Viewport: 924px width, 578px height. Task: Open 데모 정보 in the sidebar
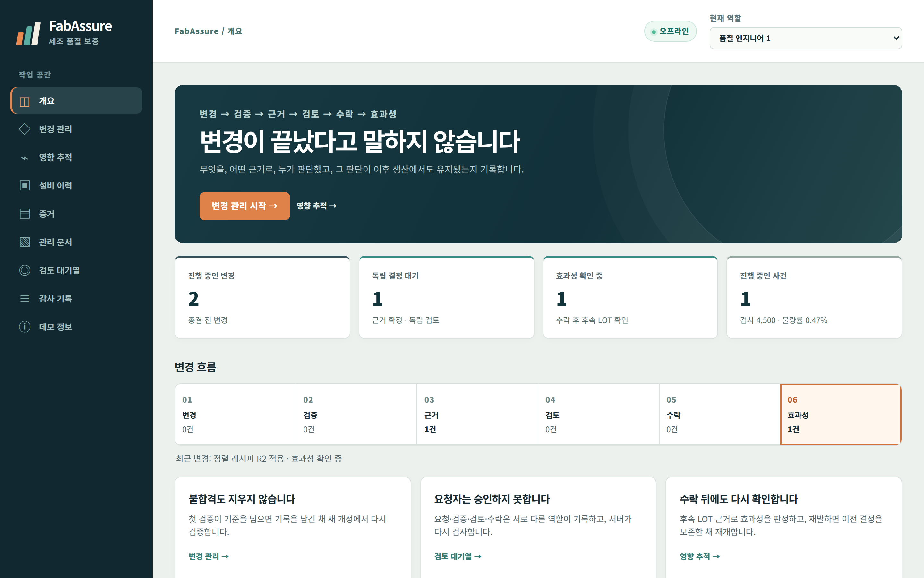(76, 327)
